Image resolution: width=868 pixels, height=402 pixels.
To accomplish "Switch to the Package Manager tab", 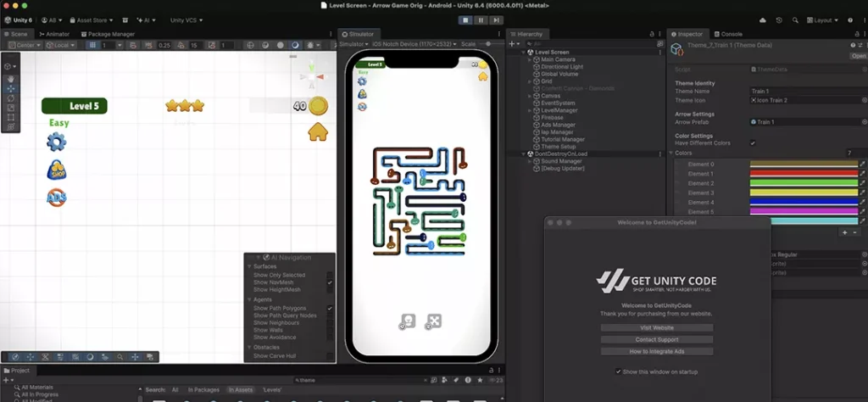I will [107, 34].
